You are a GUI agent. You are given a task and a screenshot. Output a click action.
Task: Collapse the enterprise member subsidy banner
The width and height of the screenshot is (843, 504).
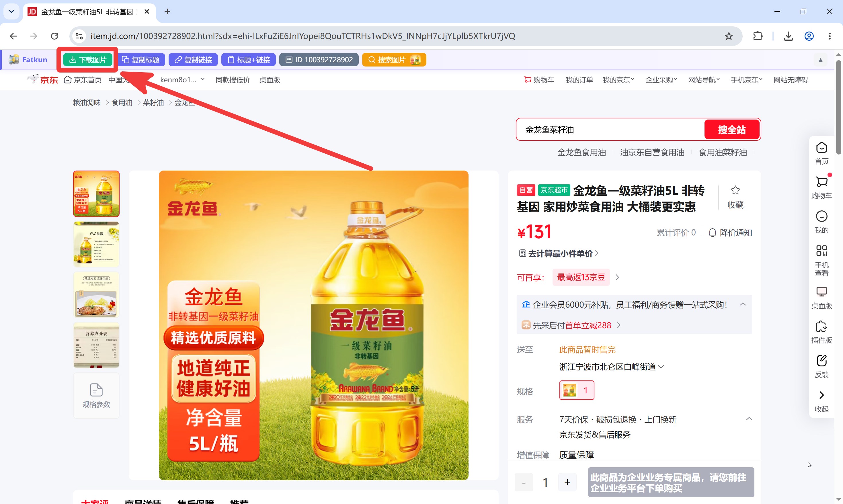[743, 304]
